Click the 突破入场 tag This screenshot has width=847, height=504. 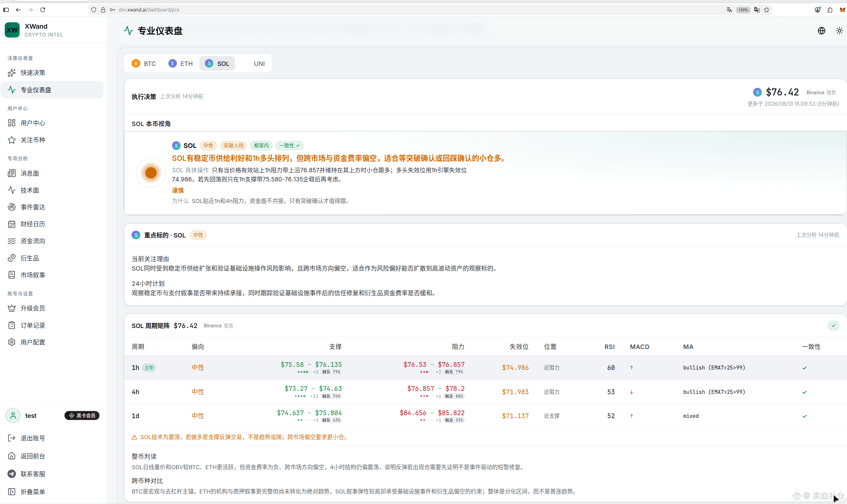coord(234,146)
